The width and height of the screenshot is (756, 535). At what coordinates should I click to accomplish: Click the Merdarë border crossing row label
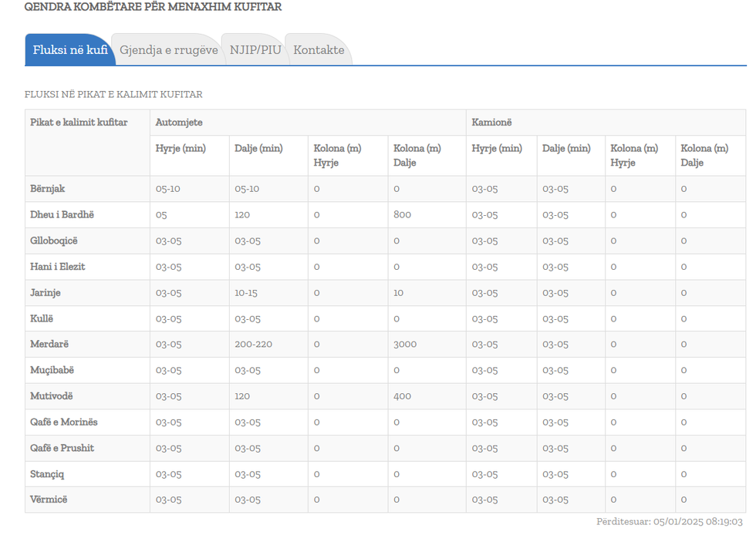[x=49, y=344]
